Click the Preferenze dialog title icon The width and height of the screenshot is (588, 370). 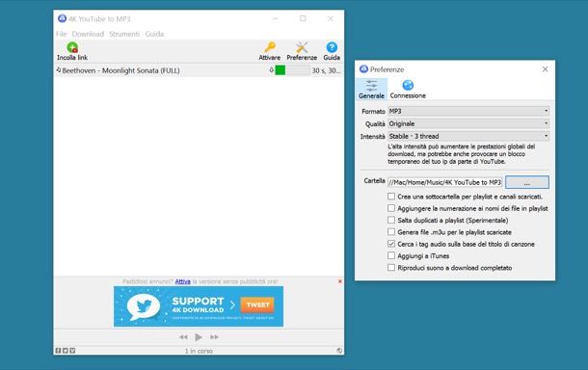coord(363,69)
